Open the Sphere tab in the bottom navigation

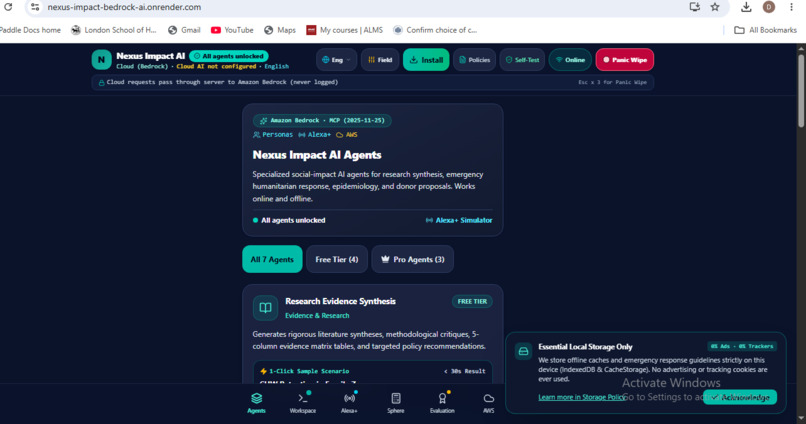pos(396,403)
